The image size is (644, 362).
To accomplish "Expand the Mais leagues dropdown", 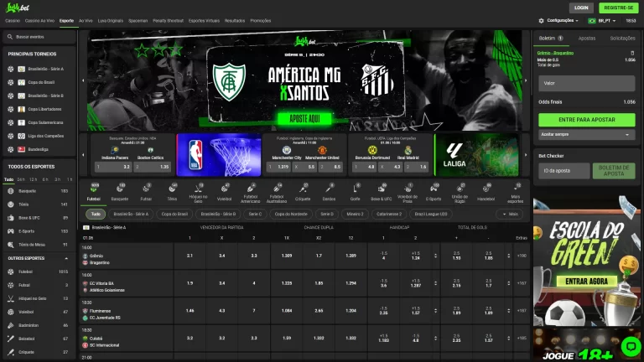I will 510,214.
